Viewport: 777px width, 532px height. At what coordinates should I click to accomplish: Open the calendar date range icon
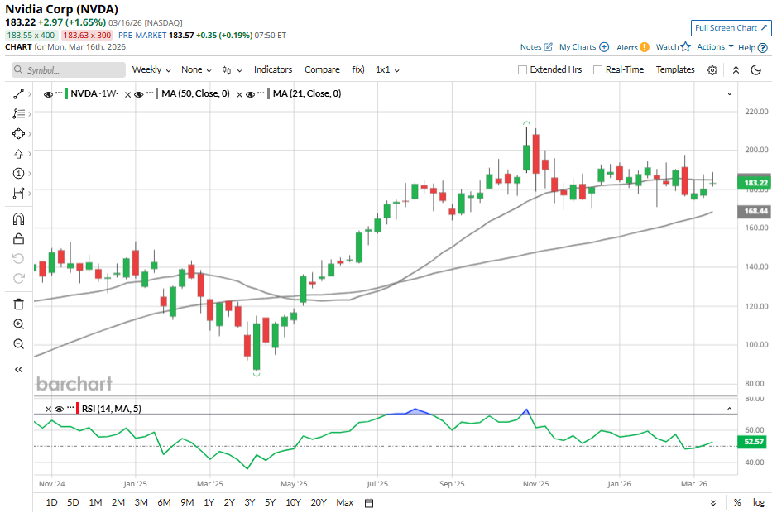click(x=369, y=503)
